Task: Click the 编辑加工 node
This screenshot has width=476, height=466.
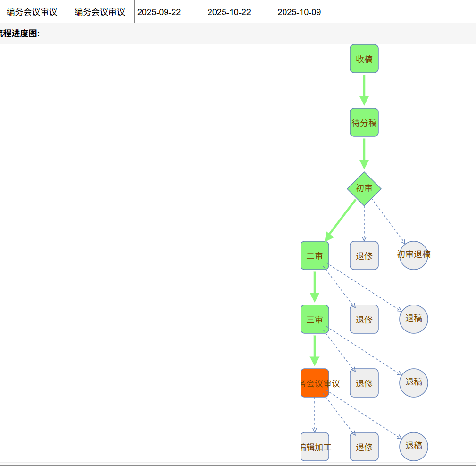Action: point(315,447)
